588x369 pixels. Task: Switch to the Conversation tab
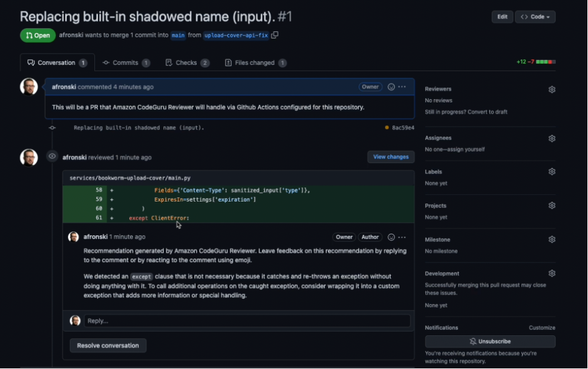[57, 62]
